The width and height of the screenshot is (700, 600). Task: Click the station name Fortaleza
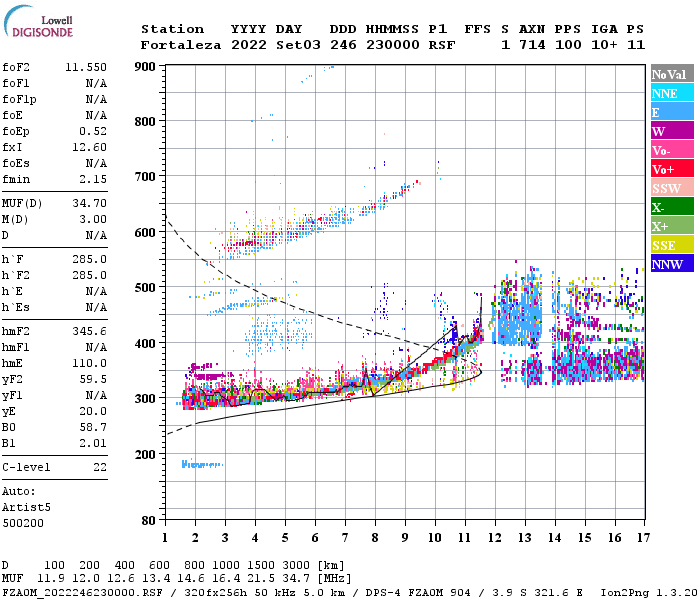pyautogui.click(x=181, y=45)
